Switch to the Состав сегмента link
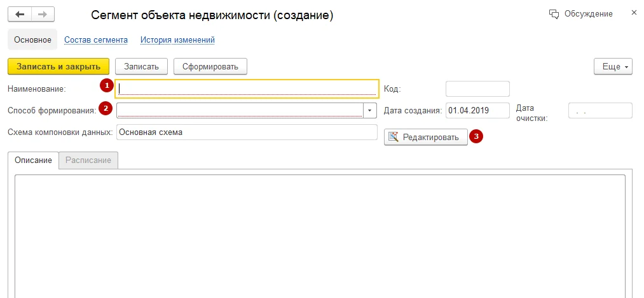Image resolution: width=644 pixels, height=298 pixels. pos(96,40)
